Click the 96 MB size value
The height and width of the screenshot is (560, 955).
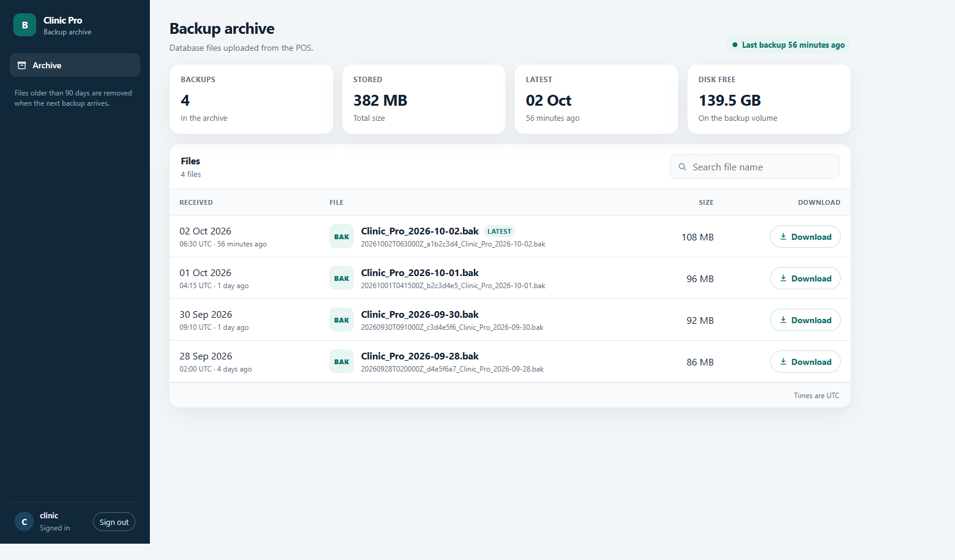(x=700, y=279)
